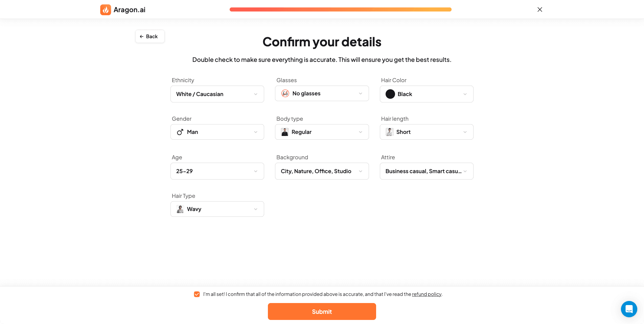Expand the Background selection dropdown
The width and height of the screenshot is (644, 324).
click(322, 171)
